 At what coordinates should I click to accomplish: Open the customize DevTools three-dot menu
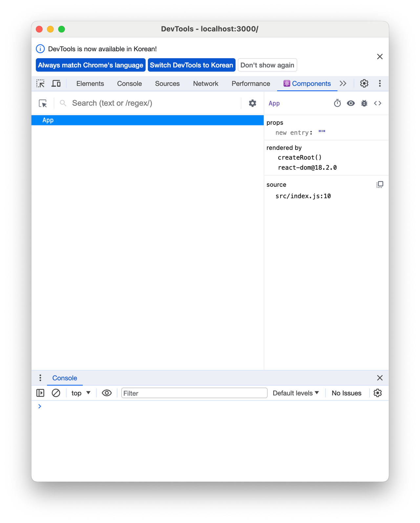[380, 83]
